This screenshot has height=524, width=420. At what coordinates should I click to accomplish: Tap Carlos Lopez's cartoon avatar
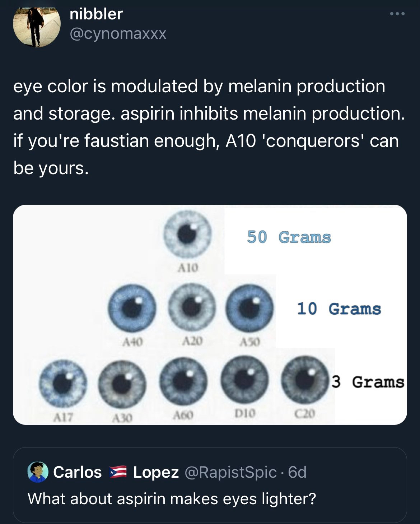coord(38,472)
